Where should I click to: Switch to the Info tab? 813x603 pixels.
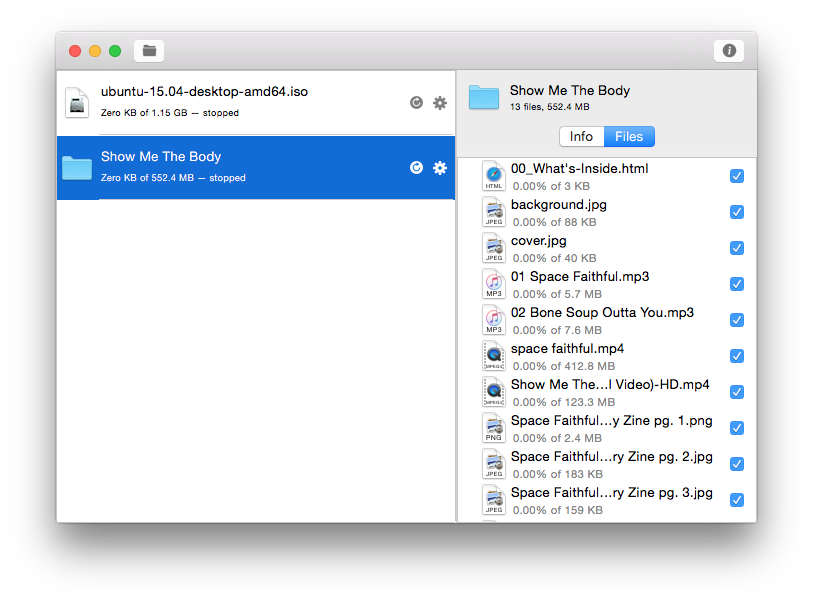click(582, 136)
